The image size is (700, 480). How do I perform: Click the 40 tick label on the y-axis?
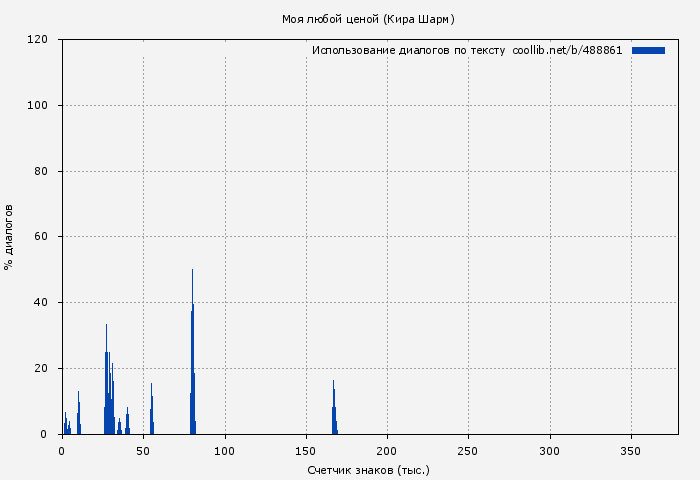point(41,302)
